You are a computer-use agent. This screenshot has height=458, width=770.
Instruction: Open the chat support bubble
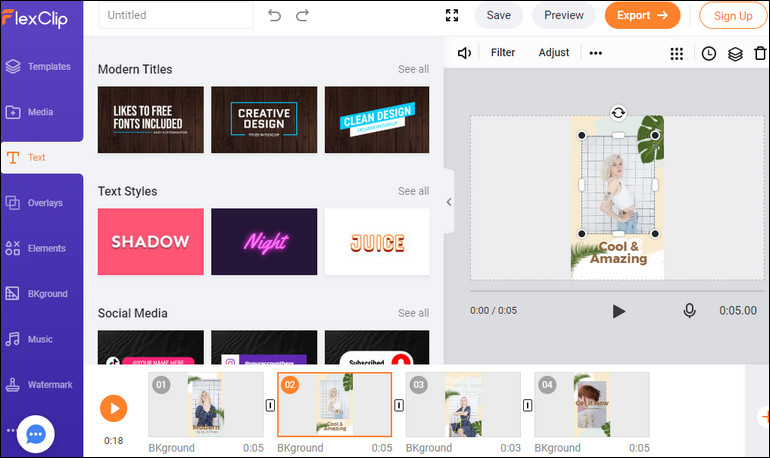(x=35, y=434)
